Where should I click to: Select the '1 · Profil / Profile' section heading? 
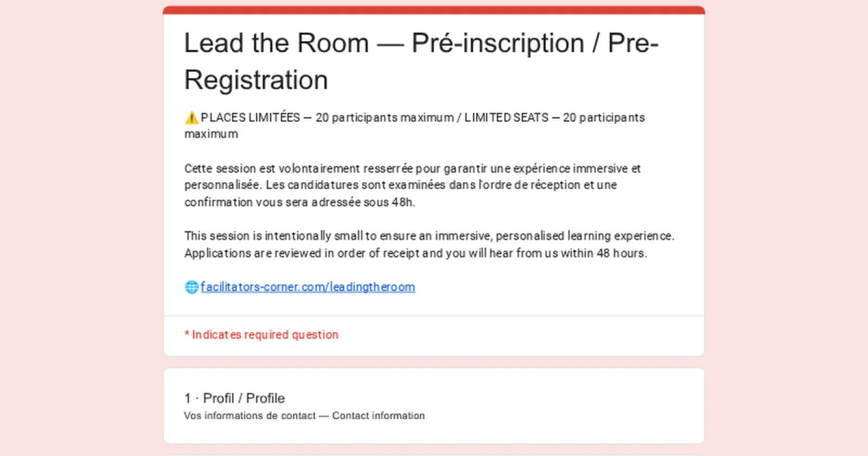pos(234,398)
